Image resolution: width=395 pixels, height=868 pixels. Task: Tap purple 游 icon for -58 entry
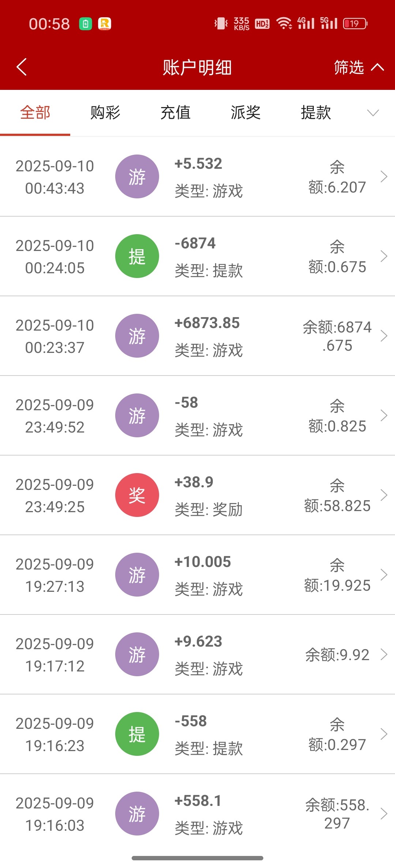[137, 415]
